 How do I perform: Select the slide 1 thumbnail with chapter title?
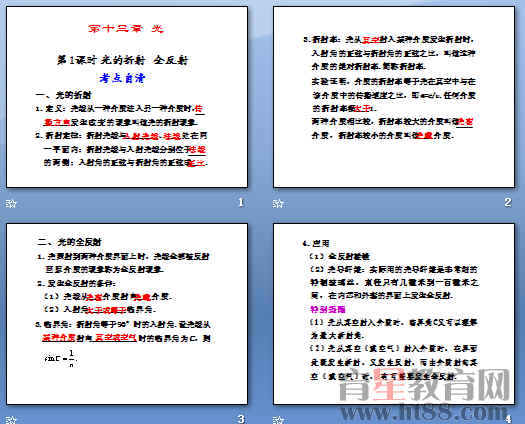[x=127, y=97]
